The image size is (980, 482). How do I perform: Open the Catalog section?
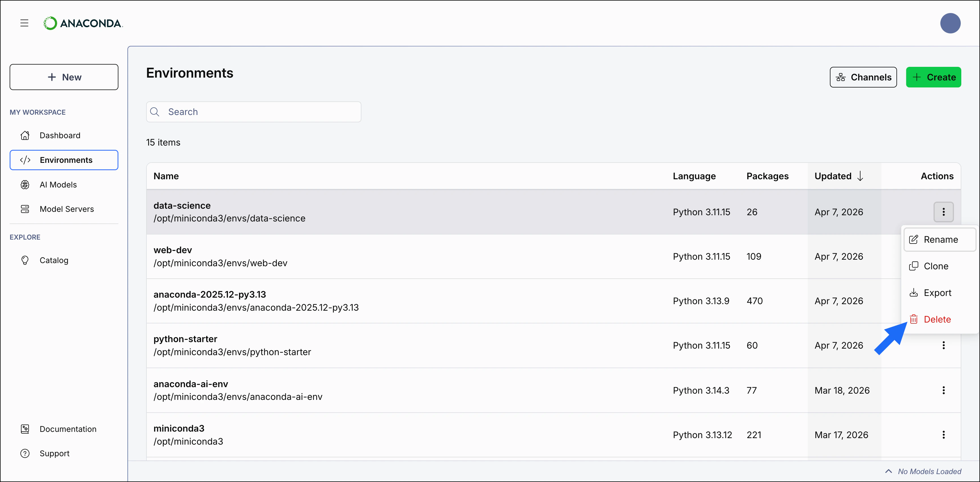point(55,260)
